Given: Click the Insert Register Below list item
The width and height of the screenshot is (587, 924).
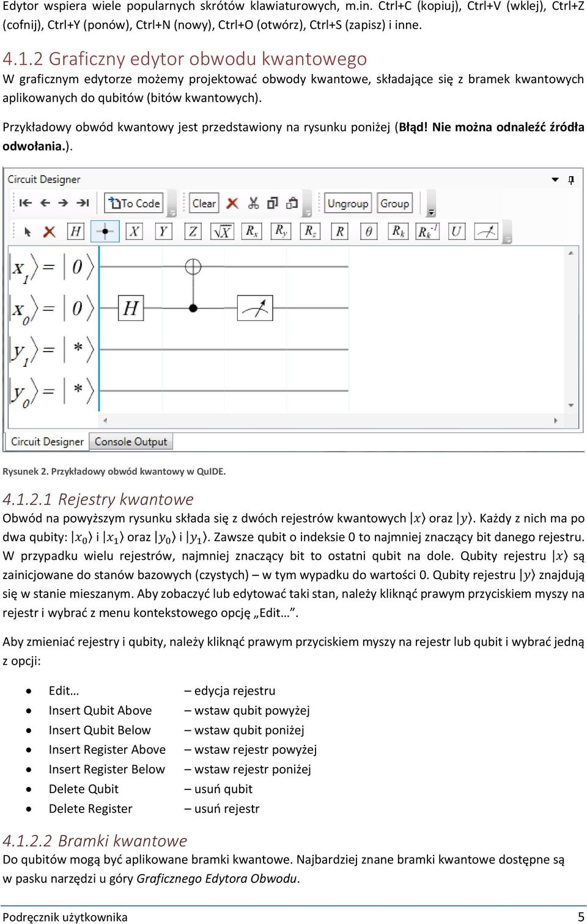Looking at the screenshot, I should (107, 769).
